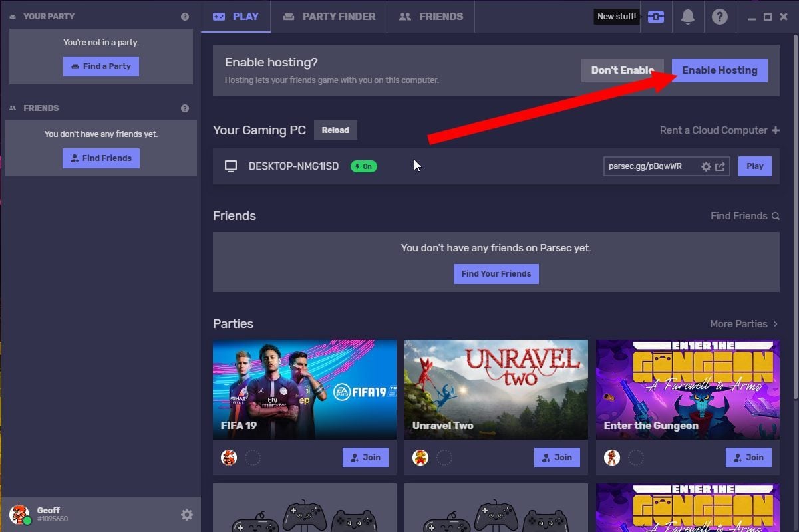The height and width of the screenshot is (532, 799).
Task: Switch to the Party Finder tab
Action: click(x=329, y=17)
